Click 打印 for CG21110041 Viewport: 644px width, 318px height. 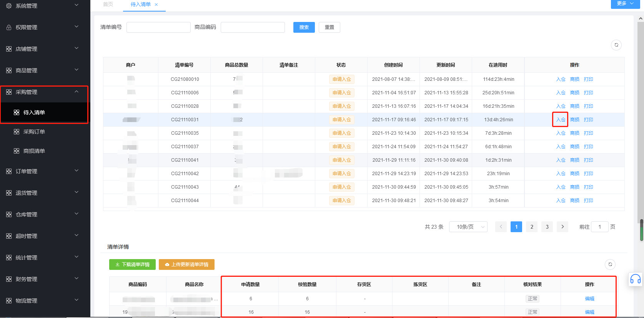tap(589, 160)
